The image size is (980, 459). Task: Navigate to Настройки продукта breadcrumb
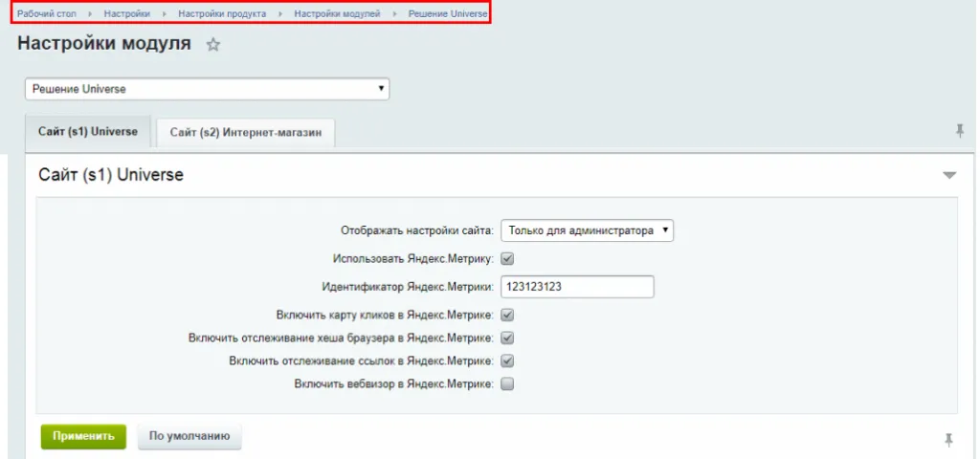[222, 14]
